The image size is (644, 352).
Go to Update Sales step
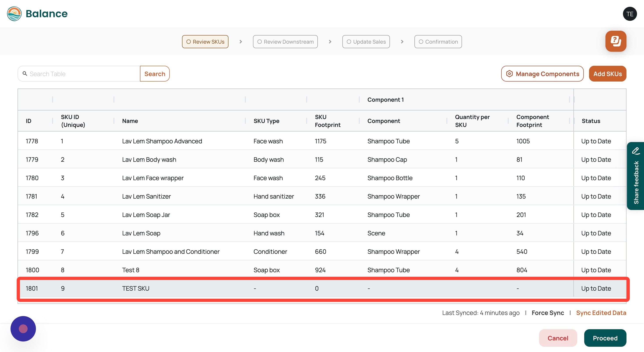(366, 42)
